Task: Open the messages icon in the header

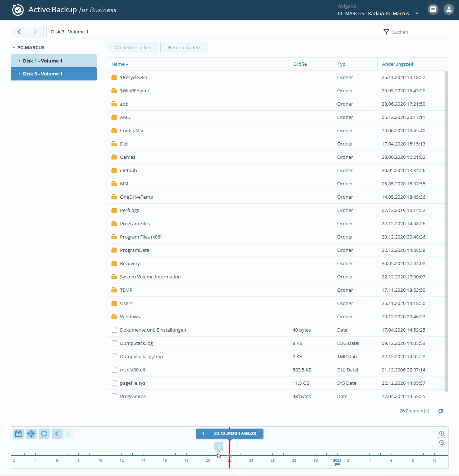Action: 433,9
